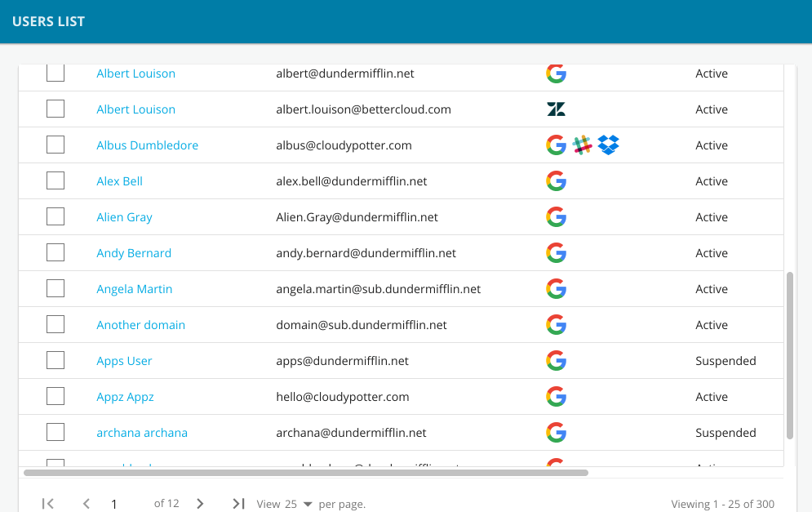Check the Alien Gray row box

[55, 216]
